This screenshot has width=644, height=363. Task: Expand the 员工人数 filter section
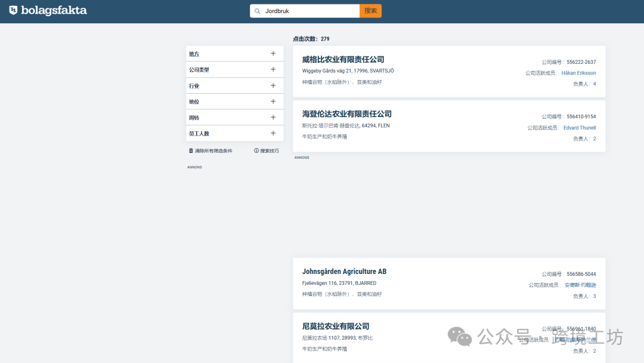[x=273, y=133]
